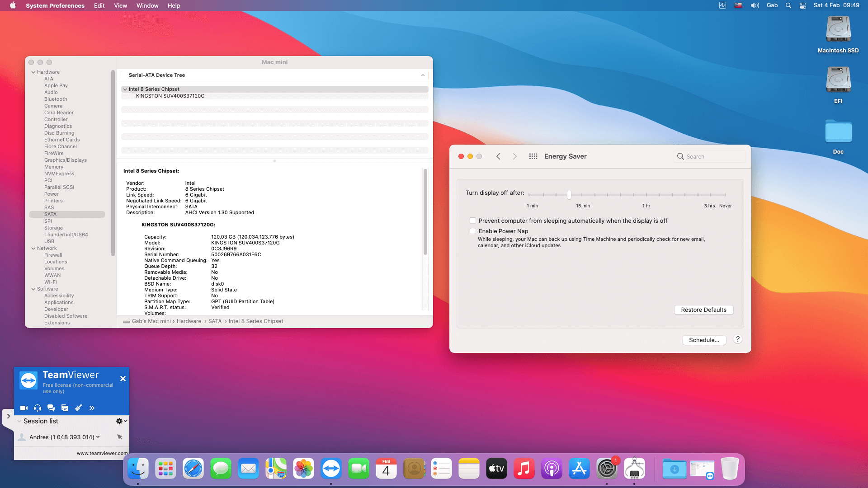This screenshot has height=488, width=868.
Task: Enable Power Nap
Action: click(x=473, y=231)
